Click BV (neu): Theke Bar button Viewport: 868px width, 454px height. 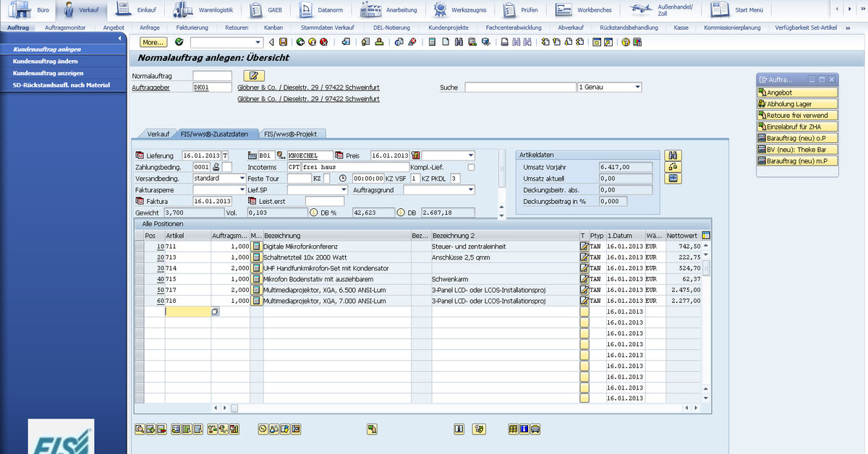[x=797, y=150]
